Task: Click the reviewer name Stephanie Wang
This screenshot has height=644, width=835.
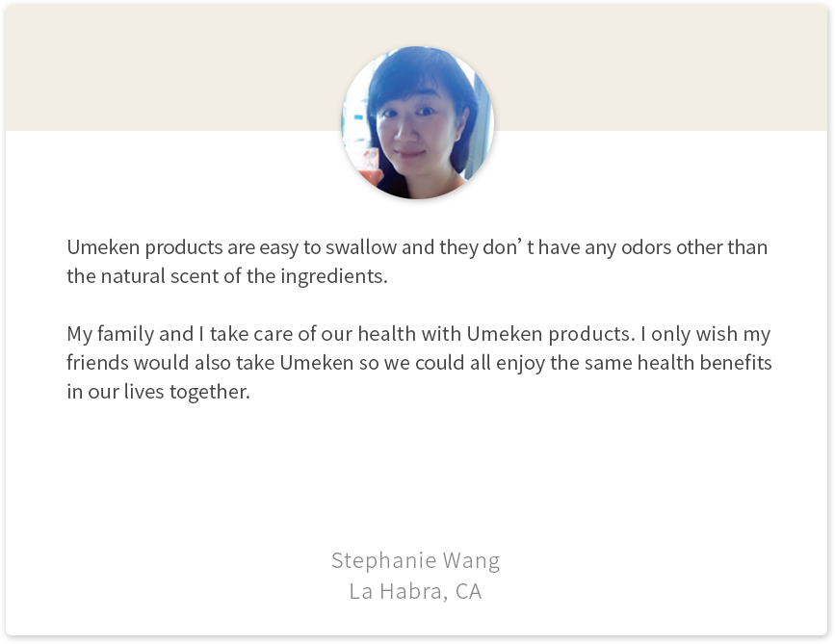Action: pyautogui.click(x=415, y=560)
